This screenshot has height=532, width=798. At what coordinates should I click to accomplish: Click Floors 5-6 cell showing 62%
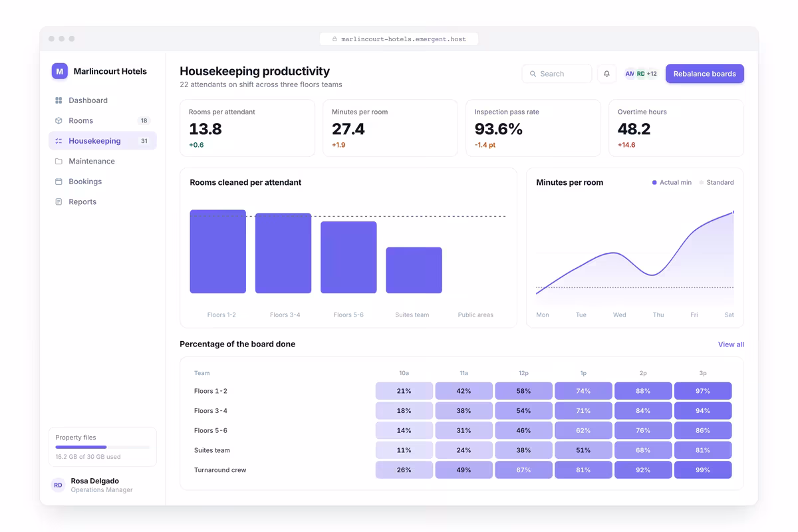point(583,430)
